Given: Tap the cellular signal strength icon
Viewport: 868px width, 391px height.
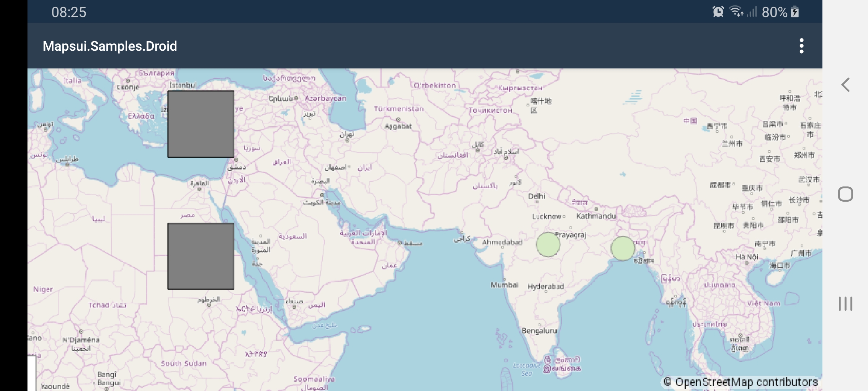Looking at the screenshot, I should 752,12.
